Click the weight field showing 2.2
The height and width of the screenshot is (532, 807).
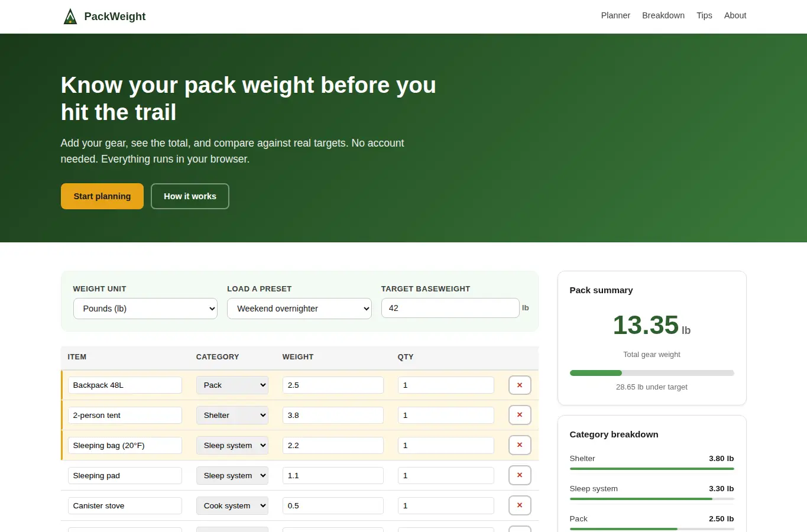pos(333,446)
